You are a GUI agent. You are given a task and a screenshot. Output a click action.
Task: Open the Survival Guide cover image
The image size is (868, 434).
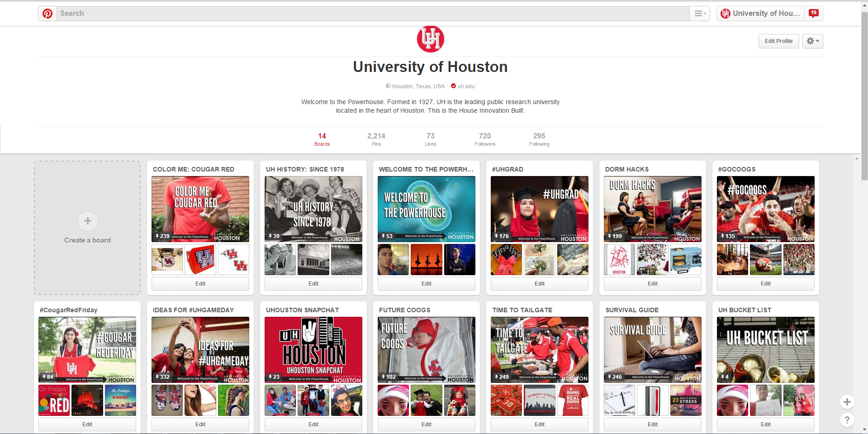(x=653, y=350)
